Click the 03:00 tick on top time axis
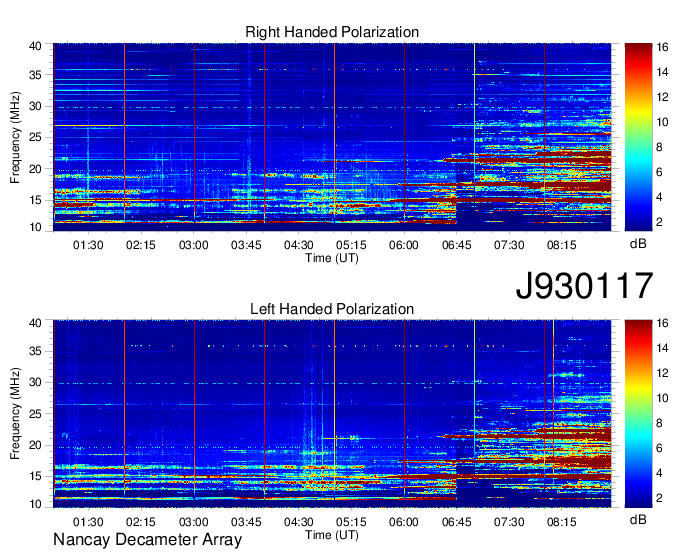The width and height of the screenshot is (680, 552). (x=193, y=245)
